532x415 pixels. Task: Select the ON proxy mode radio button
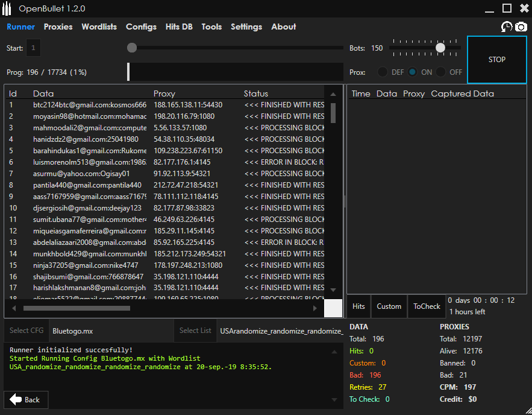point(412,72)
